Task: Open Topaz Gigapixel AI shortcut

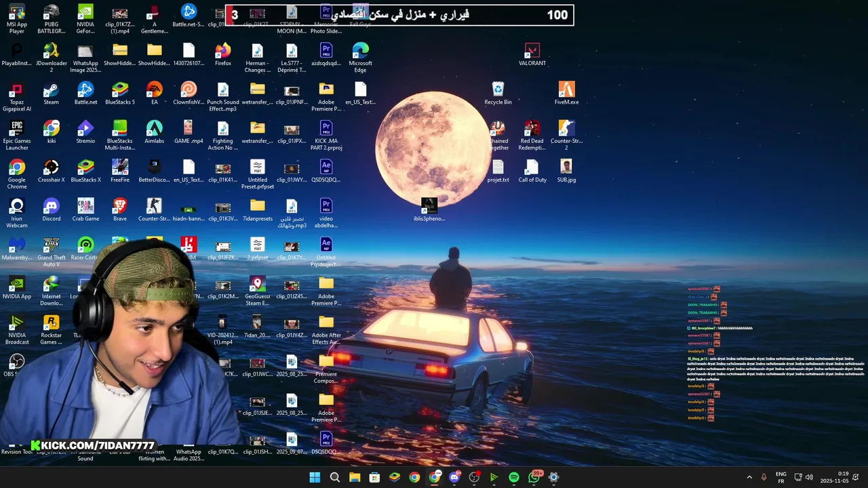Action: 17,98
